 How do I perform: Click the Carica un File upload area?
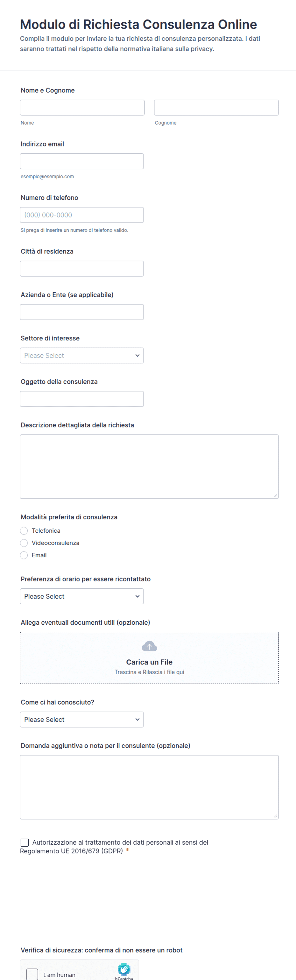point(149,658)
